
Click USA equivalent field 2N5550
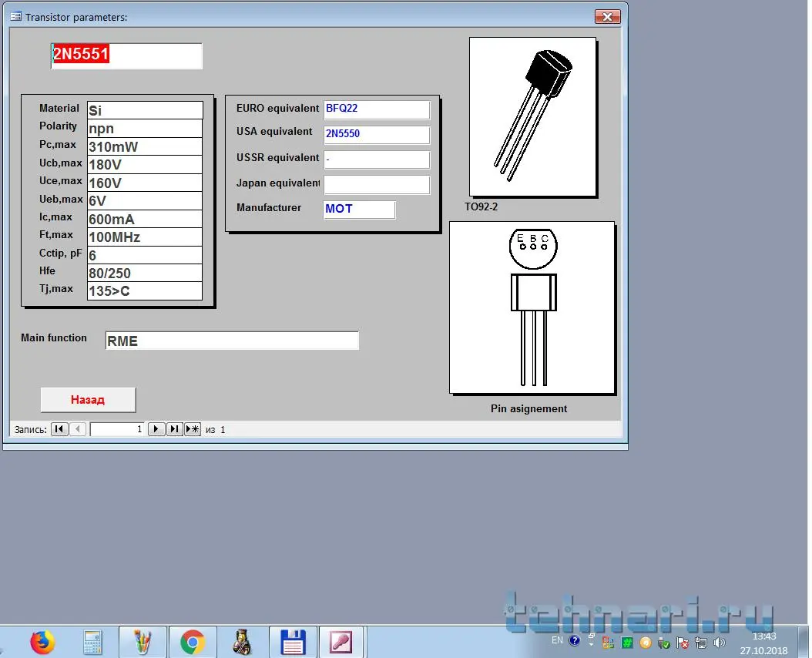click(377, 134)
